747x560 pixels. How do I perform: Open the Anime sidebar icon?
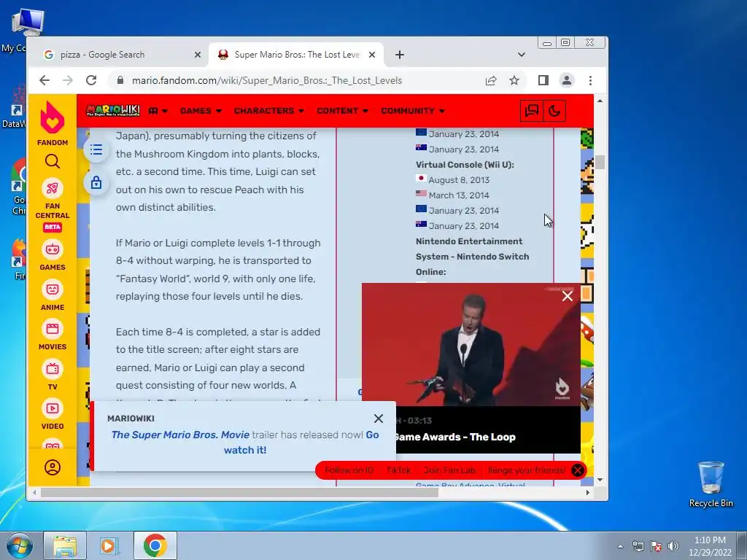pyautogui.click(x=53, y=289)
